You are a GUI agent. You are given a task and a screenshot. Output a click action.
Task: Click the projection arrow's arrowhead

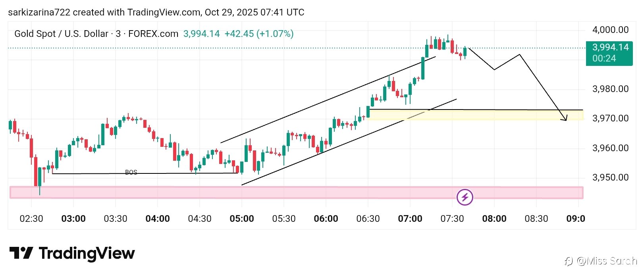point(565,118)
